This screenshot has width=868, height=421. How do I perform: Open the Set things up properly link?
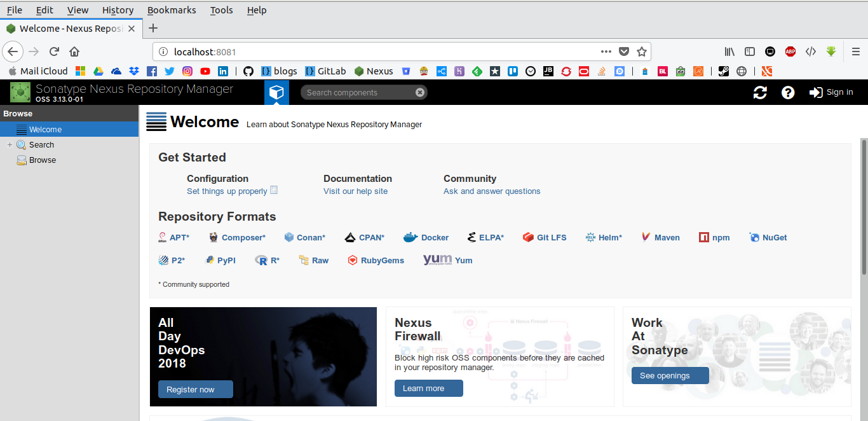pyautogui.click(x=227, y=191)
